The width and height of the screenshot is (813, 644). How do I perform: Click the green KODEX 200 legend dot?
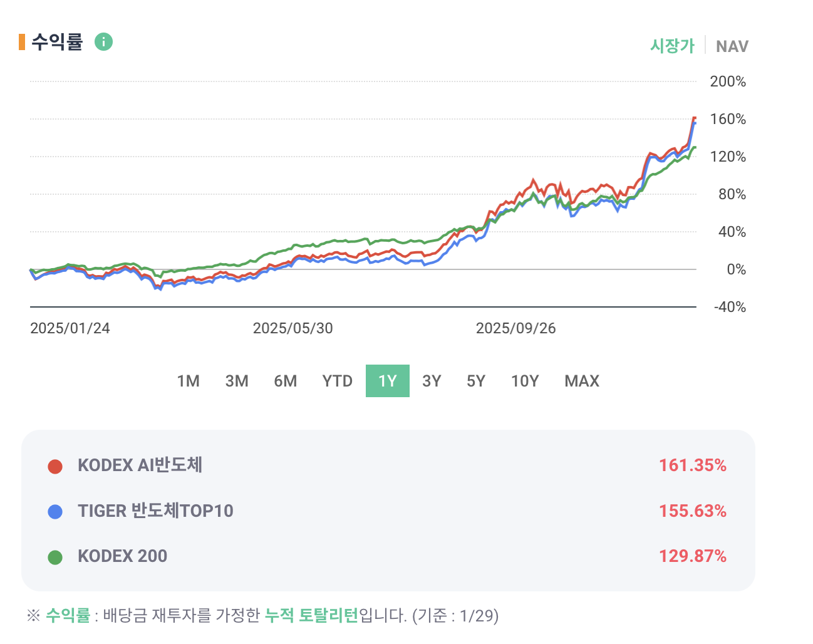click(55, 557)
